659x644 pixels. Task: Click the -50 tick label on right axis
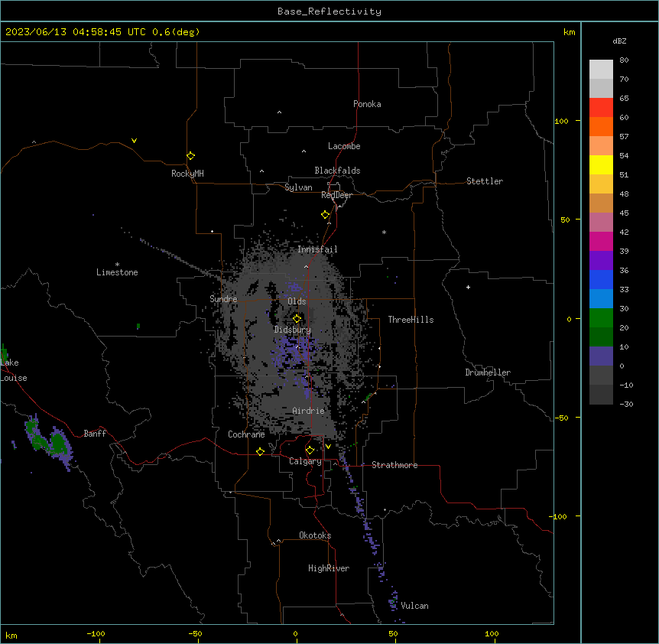(x=561, y=418)
